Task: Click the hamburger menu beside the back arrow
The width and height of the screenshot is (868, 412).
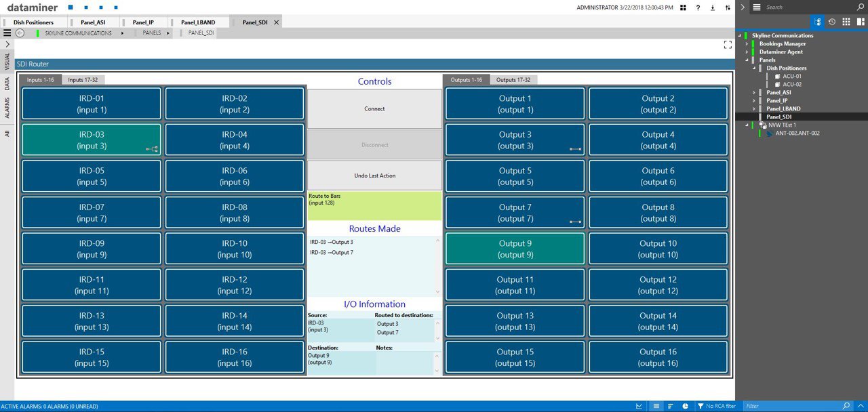Action: [x=7, y=33]
